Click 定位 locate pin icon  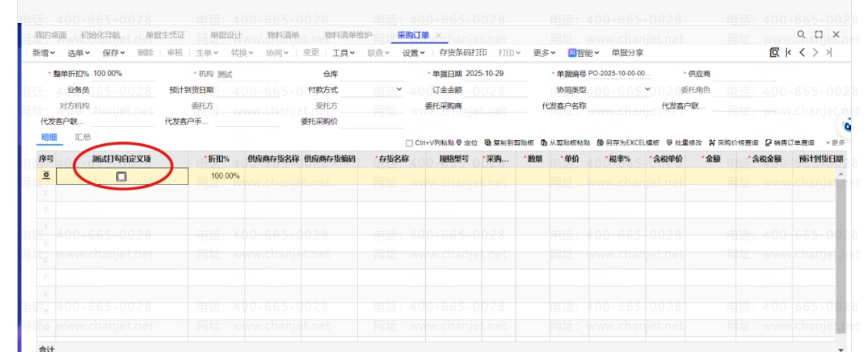(459, 143)
